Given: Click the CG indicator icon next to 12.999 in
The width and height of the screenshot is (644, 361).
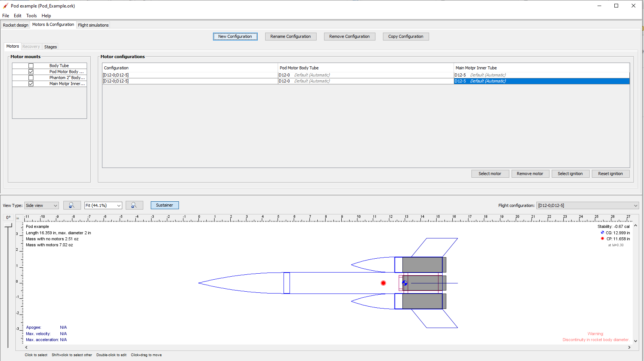Looking at the screenshot, I should point(603,232).
